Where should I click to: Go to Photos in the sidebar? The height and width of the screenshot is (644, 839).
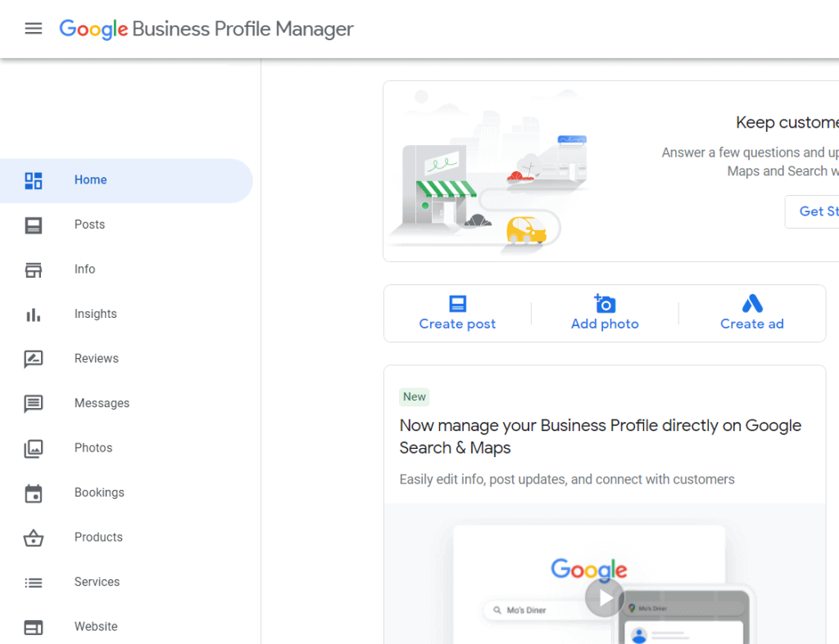click(x=126, y=447)
